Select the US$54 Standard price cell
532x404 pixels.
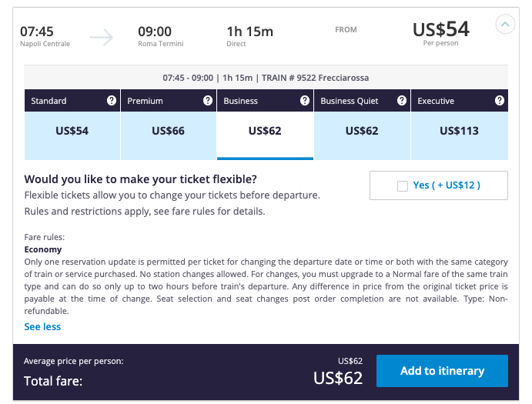point(72,131)
